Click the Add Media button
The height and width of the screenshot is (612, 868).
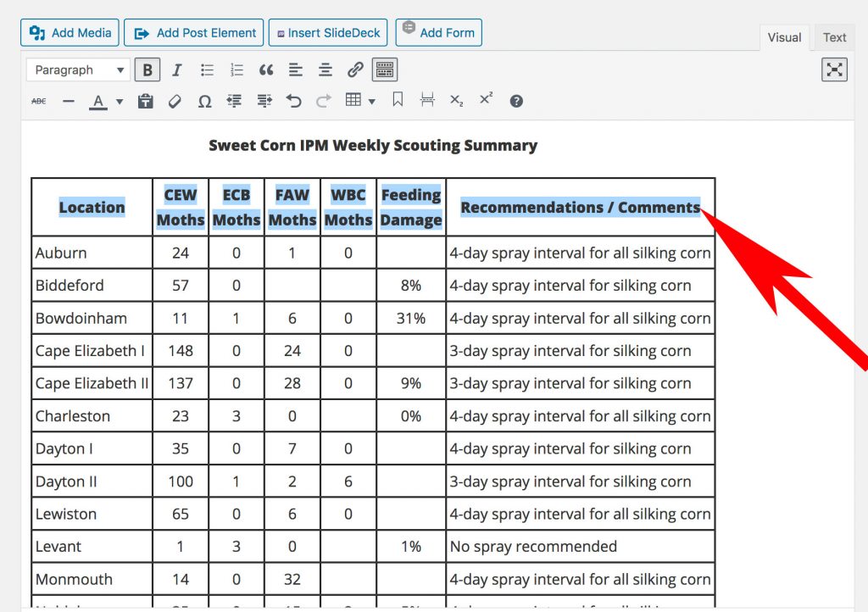point(70,33)
